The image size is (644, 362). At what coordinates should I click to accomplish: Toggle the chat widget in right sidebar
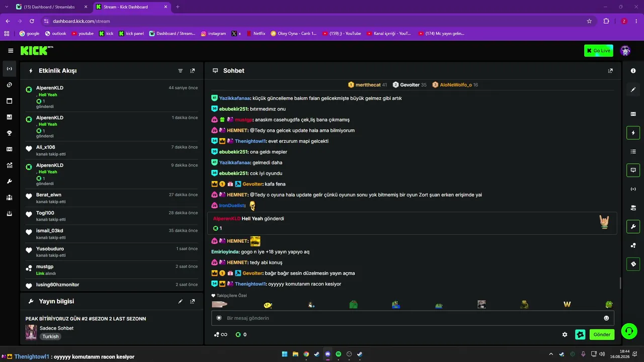(633, 170)
